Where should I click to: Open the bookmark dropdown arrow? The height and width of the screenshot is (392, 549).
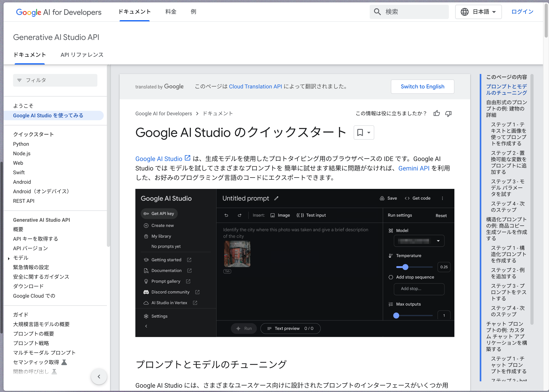(x=369, y=133)
